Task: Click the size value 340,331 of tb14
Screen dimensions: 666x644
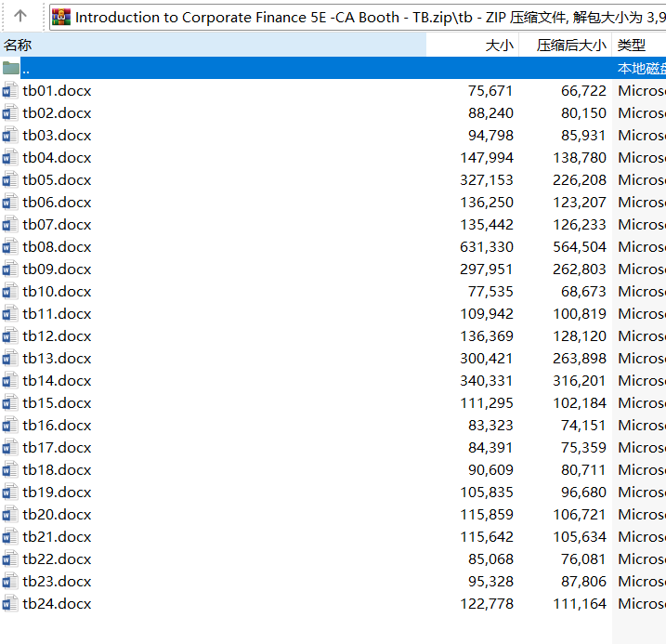Action: (487, 381)
